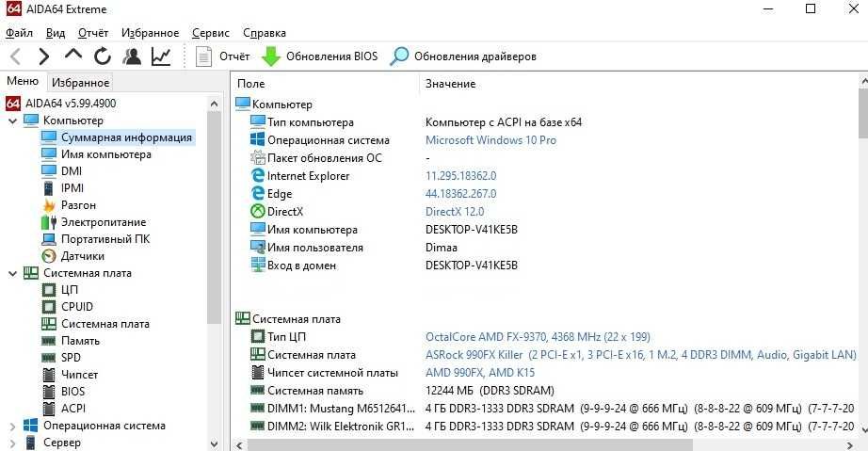
Task: Switch to the Избранное tab in the sidebar
Action: coord(80,83)
